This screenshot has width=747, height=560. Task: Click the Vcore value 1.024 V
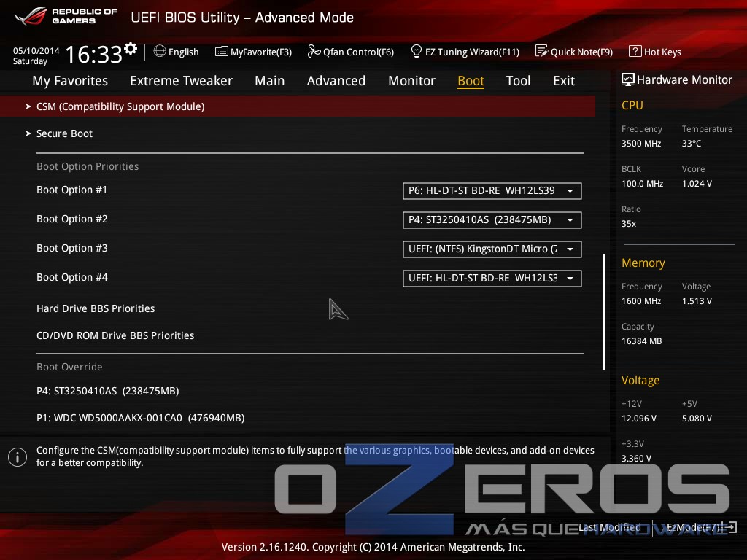pos(697,183)
